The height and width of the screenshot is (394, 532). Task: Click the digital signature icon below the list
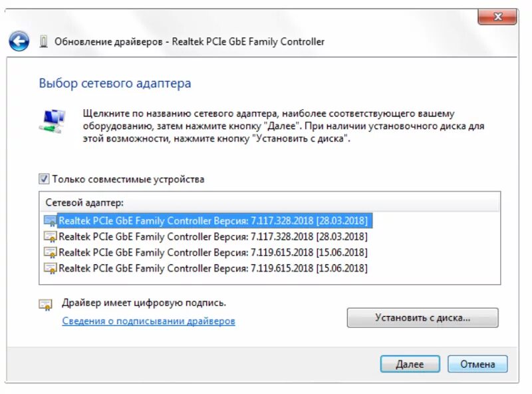tap(46, 304)
